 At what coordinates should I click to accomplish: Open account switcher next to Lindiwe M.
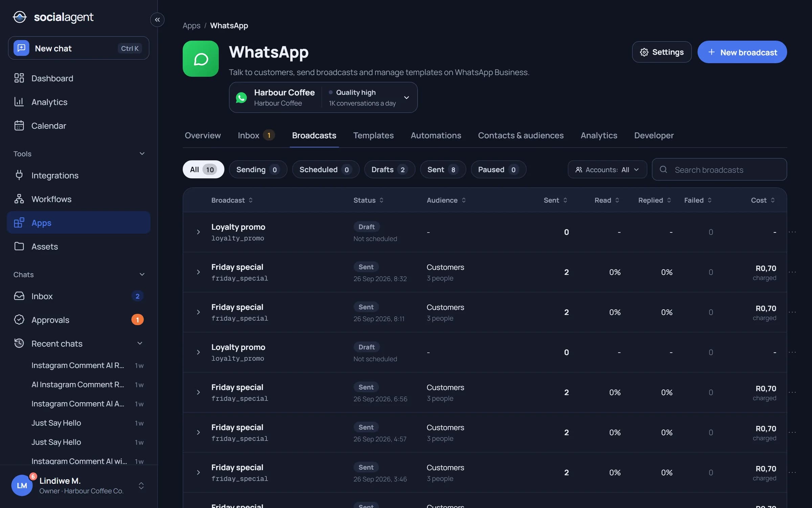coord(141,486)
